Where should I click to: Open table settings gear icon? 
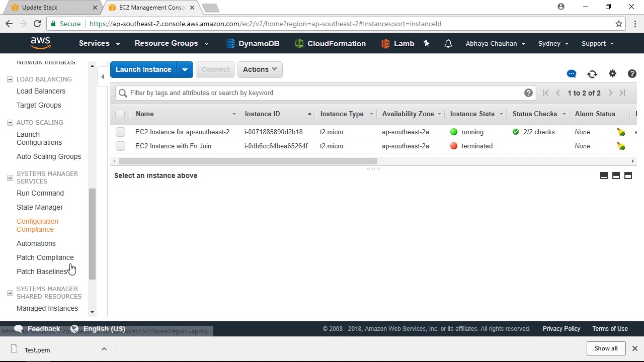coord(612,74)
